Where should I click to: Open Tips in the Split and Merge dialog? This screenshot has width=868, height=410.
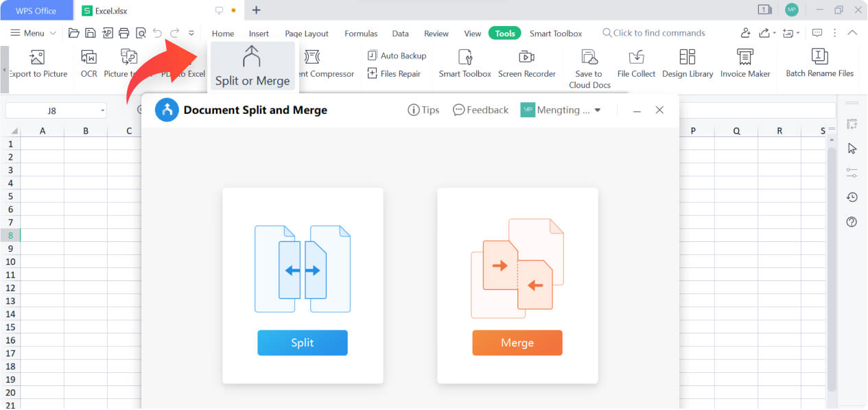pyautogui.click(x=423, y=110)
